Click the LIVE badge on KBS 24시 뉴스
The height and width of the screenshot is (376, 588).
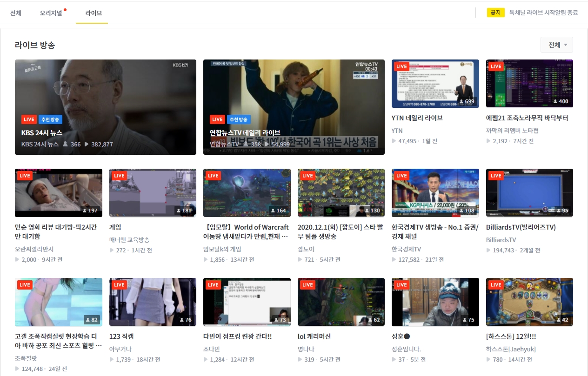[29, 119]
